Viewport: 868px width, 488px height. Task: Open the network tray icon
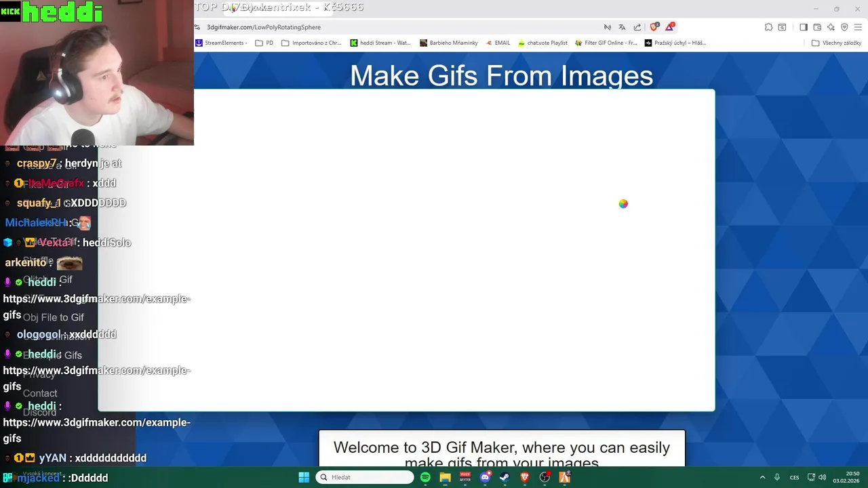(811, 477)
